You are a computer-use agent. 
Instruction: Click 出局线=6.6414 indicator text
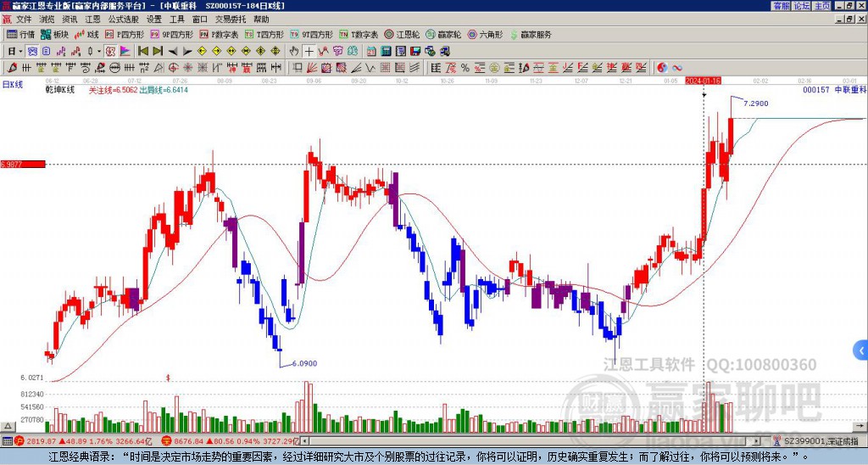164,90
